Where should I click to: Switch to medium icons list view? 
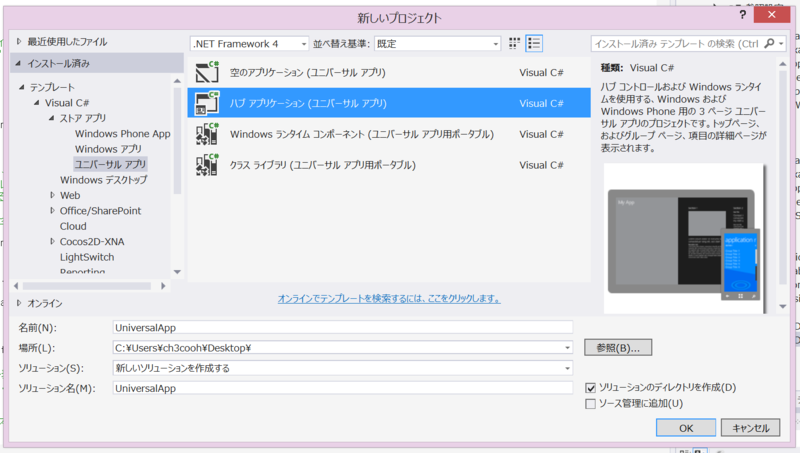[x=534, y=43]
